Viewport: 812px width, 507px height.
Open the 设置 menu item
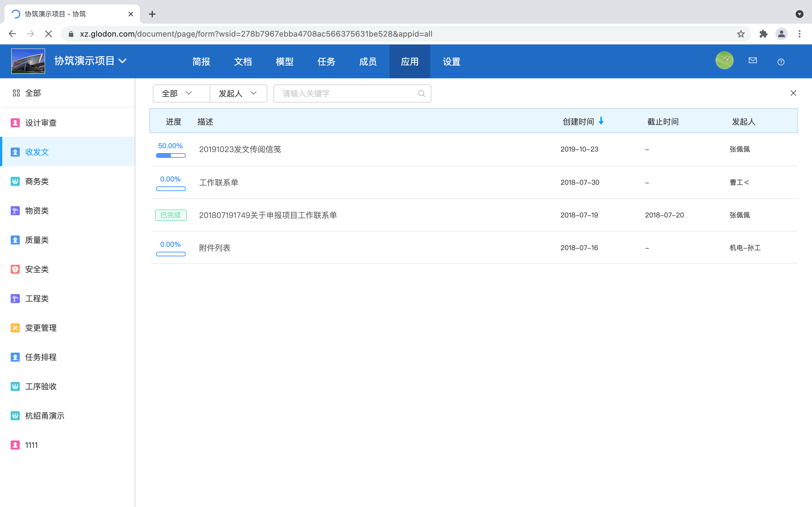click(451, 61)
